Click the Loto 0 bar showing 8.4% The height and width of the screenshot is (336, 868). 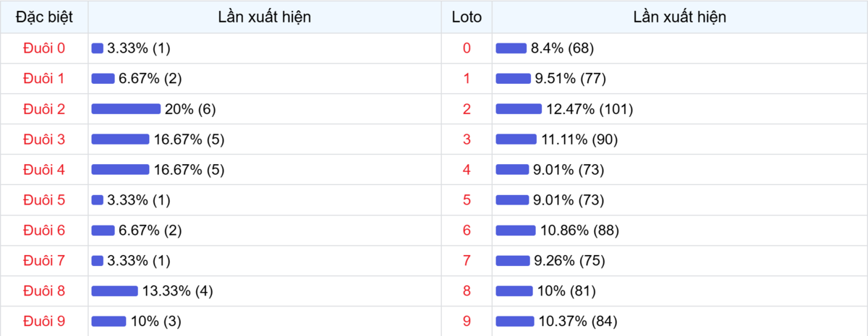point(511,48)
